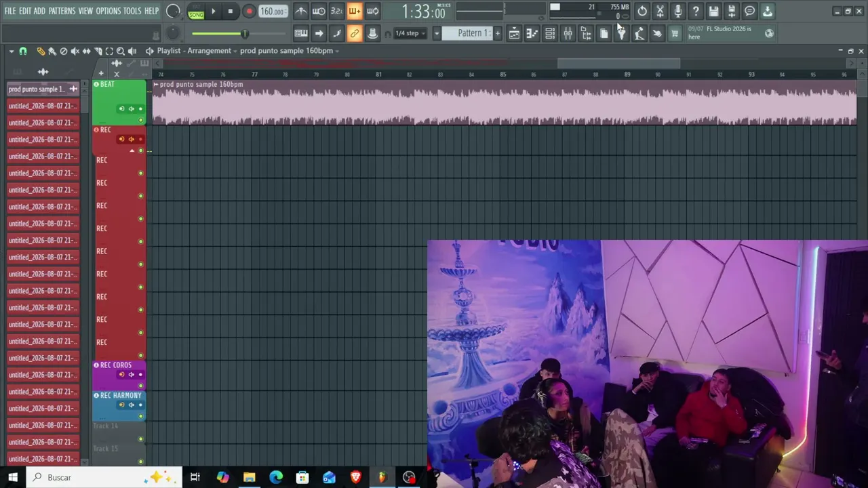Toggle mute switch on the BEAT track
868x488 pixels.
(140, 121)
